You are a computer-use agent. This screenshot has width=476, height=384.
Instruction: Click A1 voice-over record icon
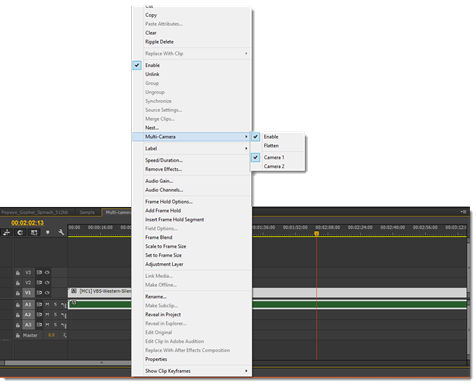(x=64, y=305)
